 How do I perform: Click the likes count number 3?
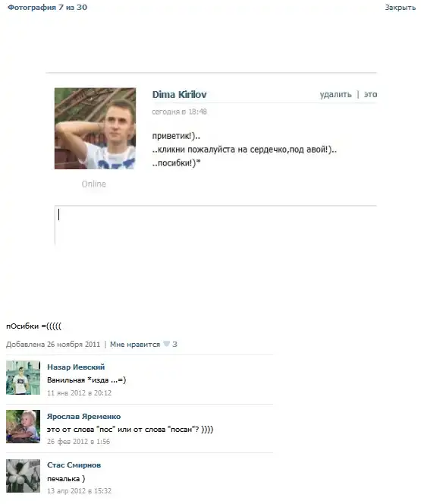point(174,345)
